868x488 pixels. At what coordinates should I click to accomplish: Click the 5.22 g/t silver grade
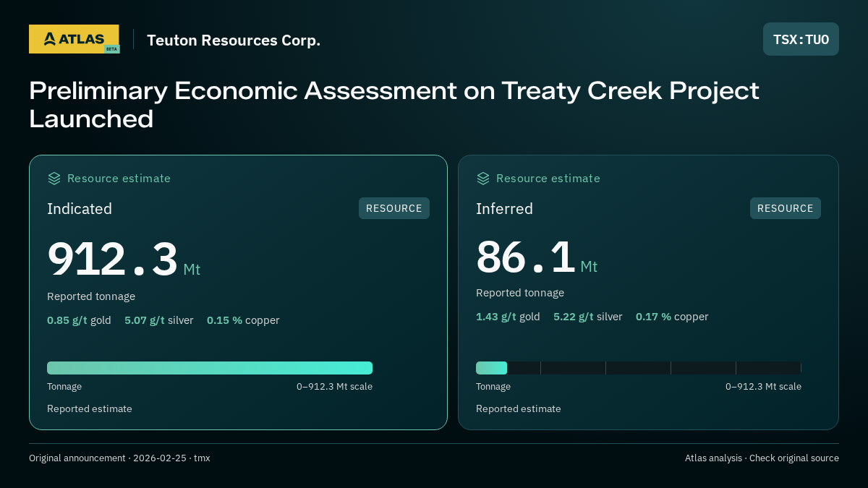(x=588, y=317)
